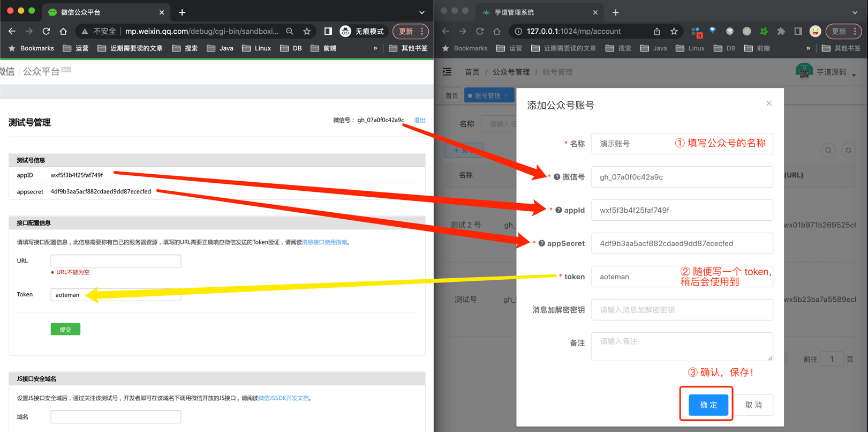This screenshot has height=432, width=868.
Task: Click the URL input field on WeChat page
Action: click(x=116, y=261)
